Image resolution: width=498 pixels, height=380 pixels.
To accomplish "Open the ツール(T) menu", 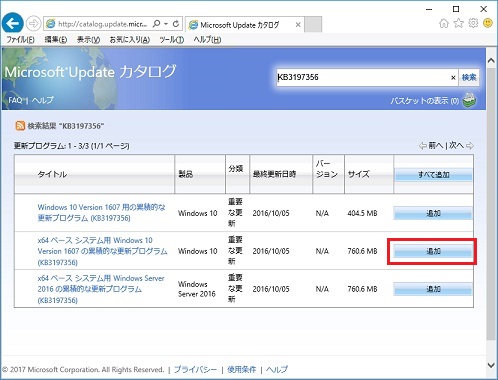I will [172, 40].
